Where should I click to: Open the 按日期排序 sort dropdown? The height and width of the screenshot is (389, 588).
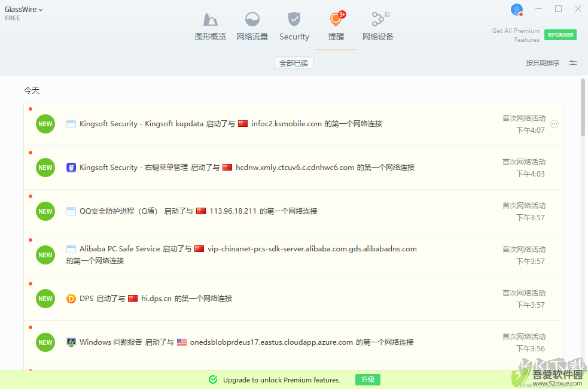pyautogui.click(x=543, y=63)
